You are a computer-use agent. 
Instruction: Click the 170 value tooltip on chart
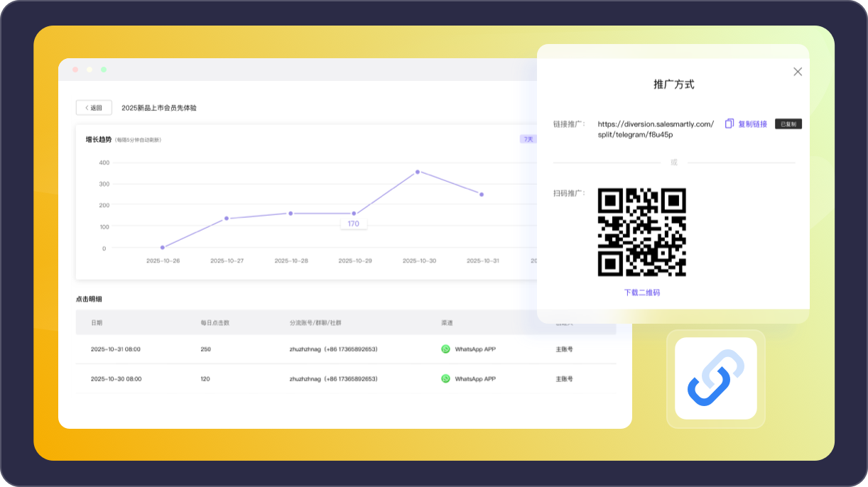(x=353, y=224)
